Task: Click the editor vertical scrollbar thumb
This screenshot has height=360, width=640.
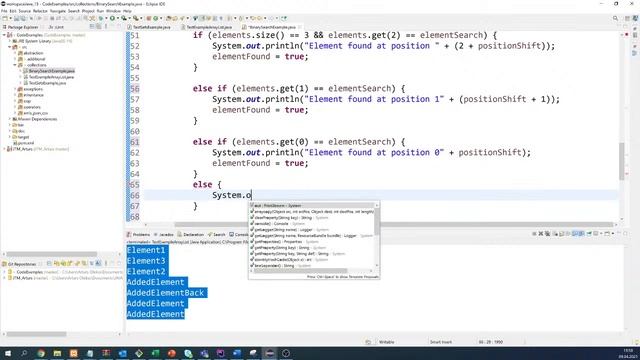Action: [x=622, y=161]
